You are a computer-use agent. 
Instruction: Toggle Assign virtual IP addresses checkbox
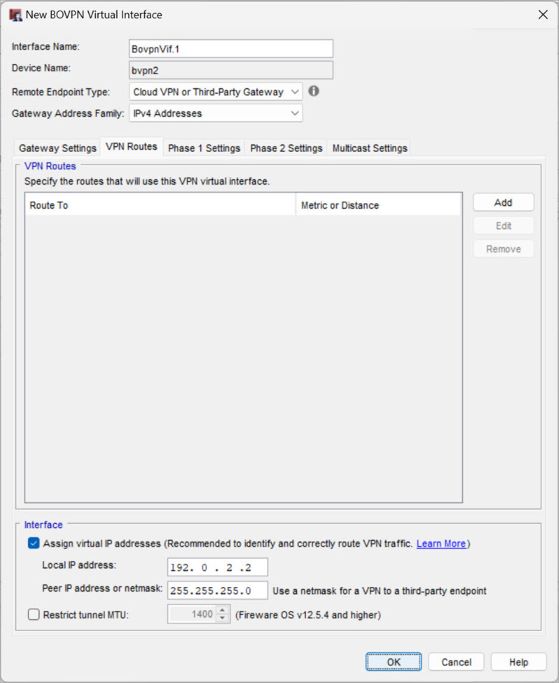[x=34, y=543]
